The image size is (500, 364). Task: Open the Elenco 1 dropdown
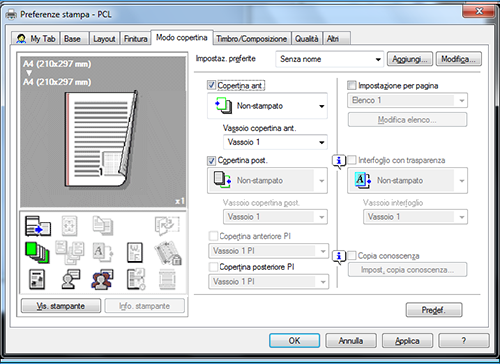407,100
